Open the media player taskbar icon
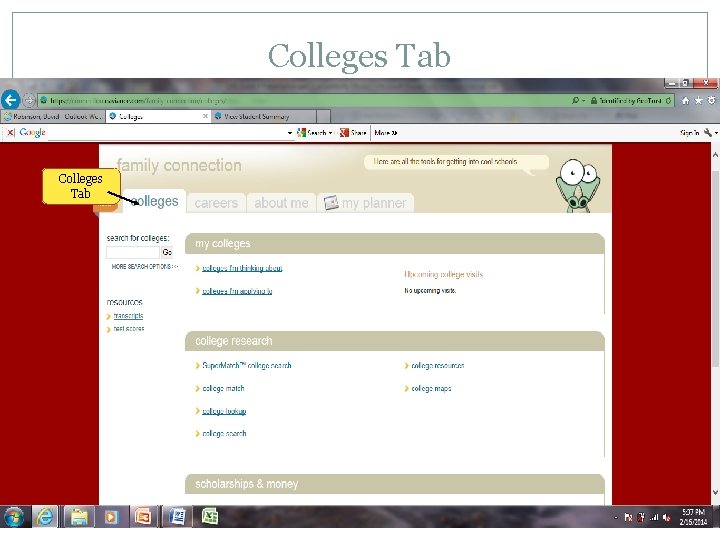The height and width of the screenshot is (540, 720). click(111, 517)
